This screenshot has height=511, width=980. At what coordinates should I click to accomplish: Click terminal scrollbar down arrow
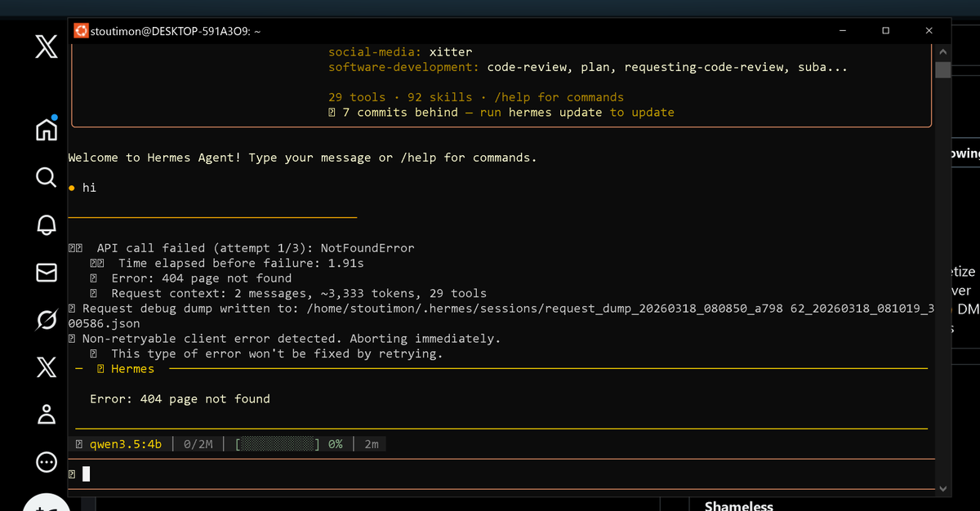(x=943, y=488)
